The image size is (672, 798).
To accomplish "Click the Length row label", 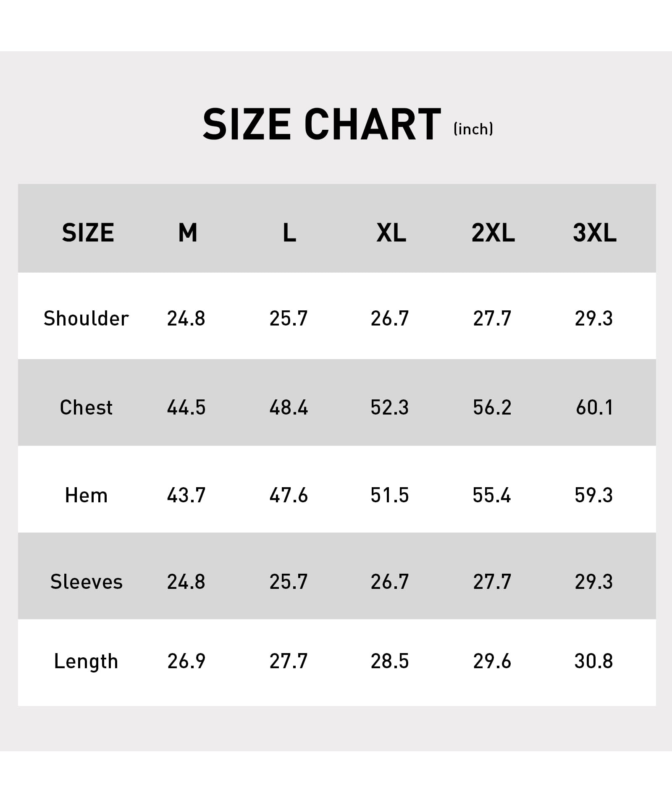I will (86, 661).
